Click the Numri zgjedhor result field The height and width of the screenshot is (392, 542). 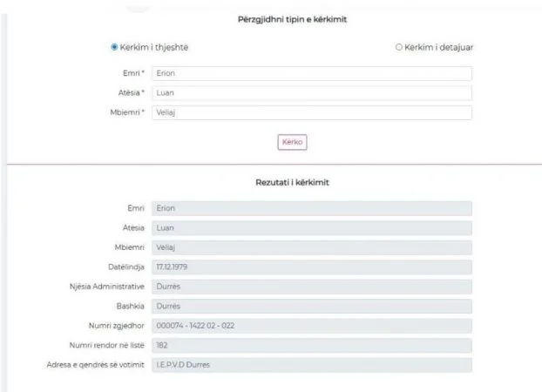click(311, 326)
